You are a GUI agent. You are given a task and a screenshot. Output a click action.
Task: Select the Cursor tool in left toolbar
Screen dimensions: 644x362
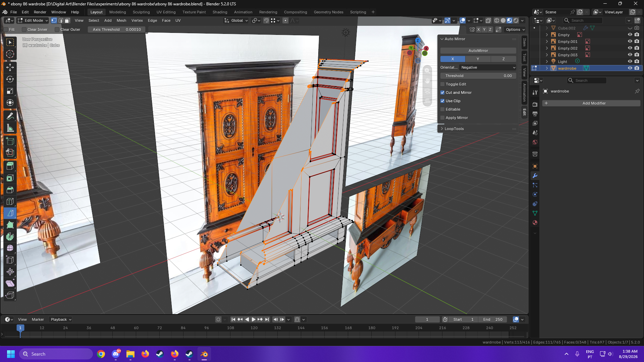[x=10, y=54]
